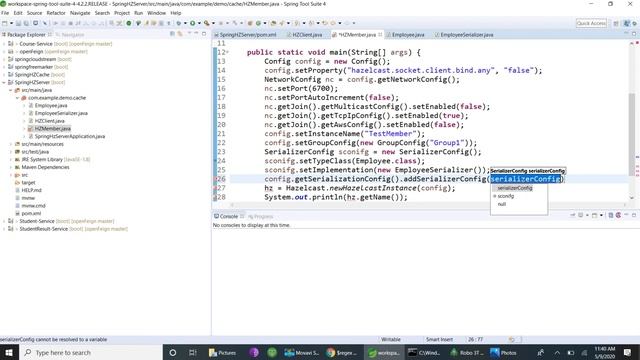640x360 pixels.
Task: Open the Refactor menu
Action: point(56,13)
